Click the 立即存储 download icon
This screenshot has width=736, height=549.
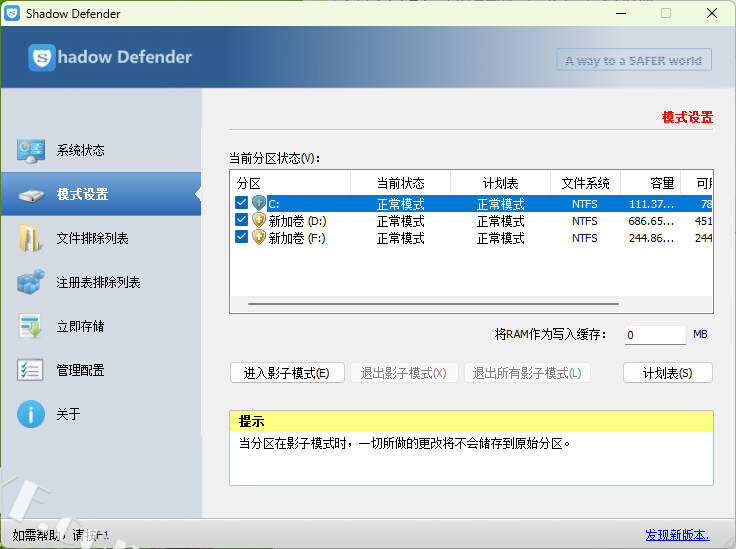pos(31,326)
